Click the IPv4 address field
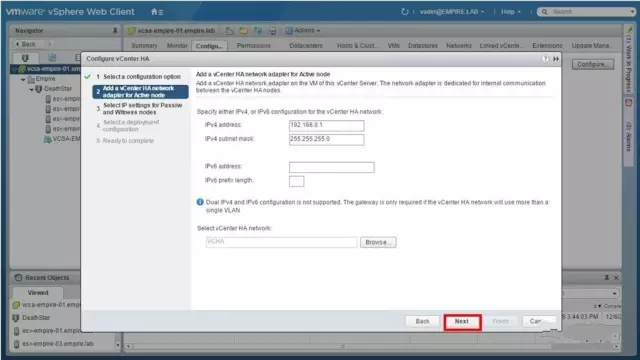640x360 pixels. (327, 125)
